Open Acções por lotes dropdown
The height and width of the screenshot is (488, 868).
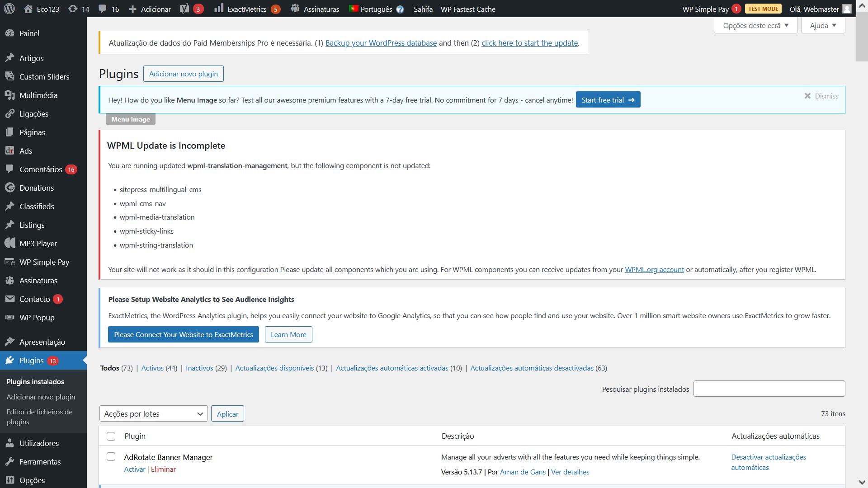click(153, 414)
